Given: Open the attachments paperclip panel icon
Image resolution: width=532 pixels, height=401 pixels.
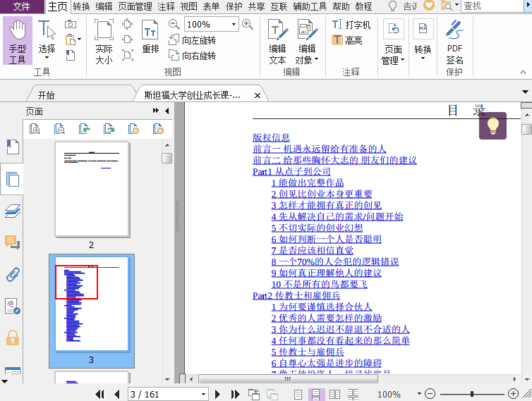Looking at the screenshot, I should (13, 275).
